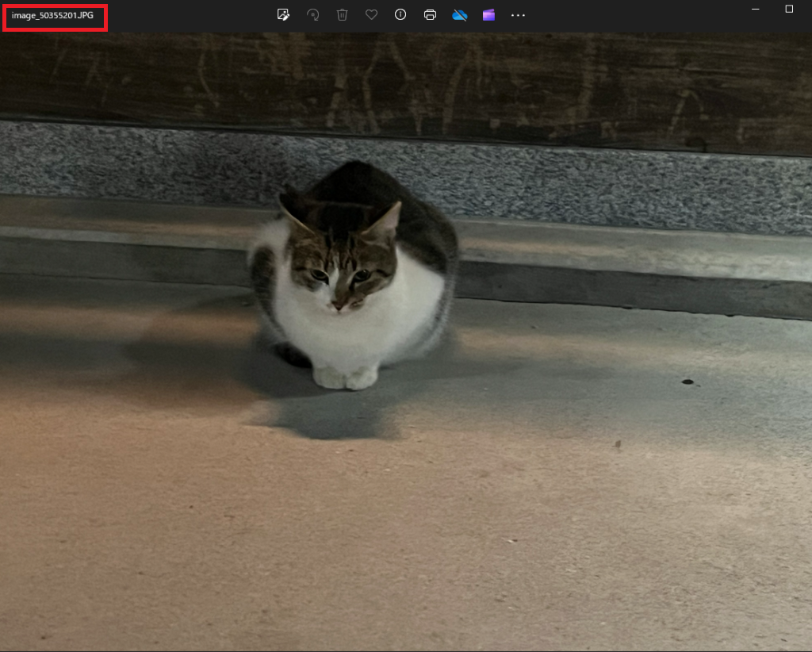Open the purple Clipchamp video editor icon
Image resolution: width=812 pixels, height=652 pixels.
coord(488,15)
